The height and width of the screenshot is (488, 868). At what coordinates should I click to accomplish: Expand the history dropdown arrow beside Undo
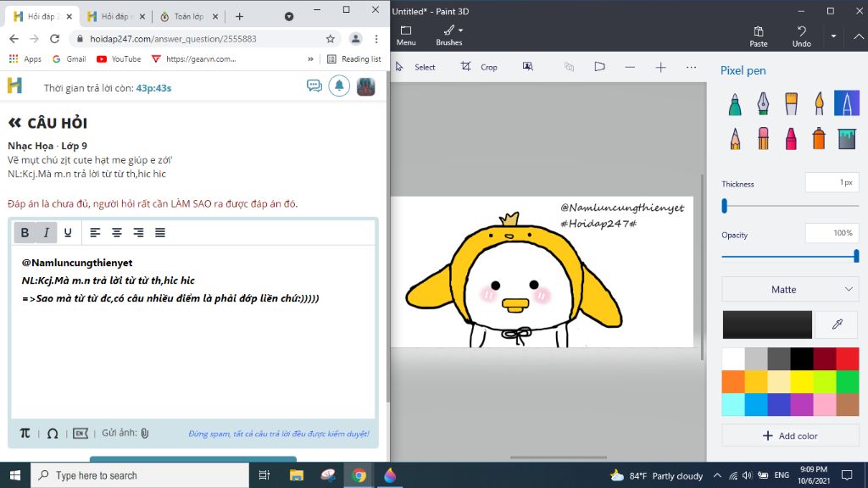[833, 36]
